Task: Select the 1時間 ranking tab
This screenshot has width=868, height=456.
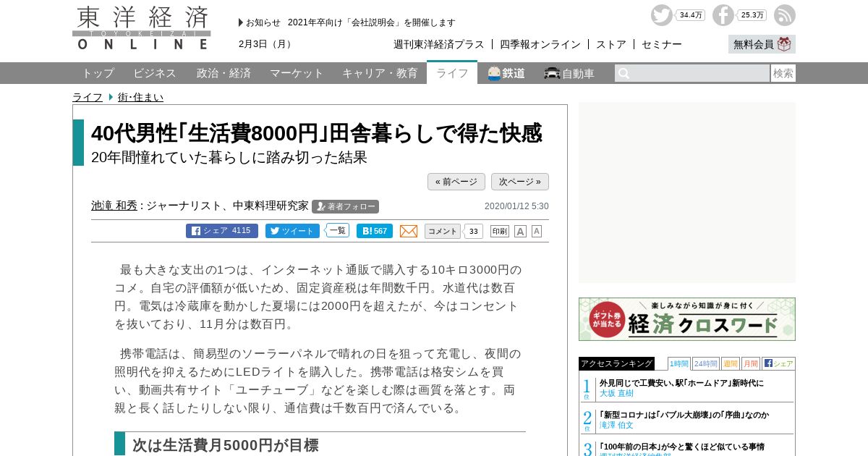Action: [678, 363]
